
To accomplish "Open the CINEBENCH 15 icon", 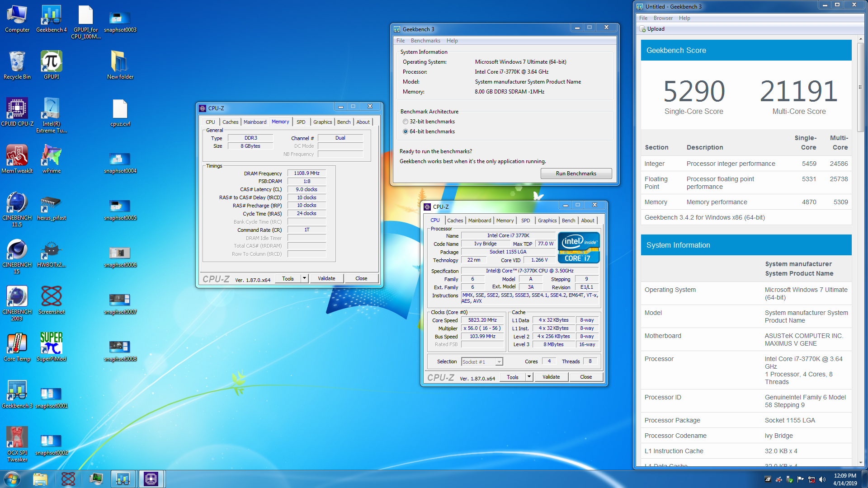I will pyautogui.click(x=17, y=257).
